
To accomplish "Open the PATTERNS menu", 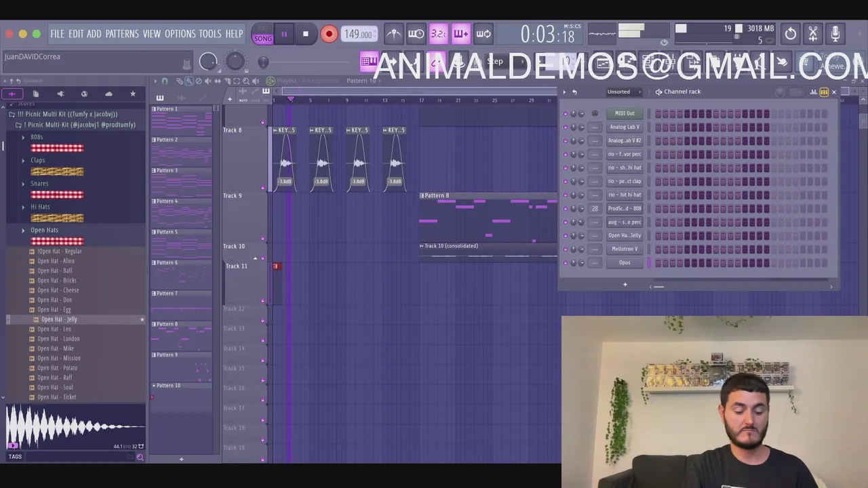I will tap(122, 34).
